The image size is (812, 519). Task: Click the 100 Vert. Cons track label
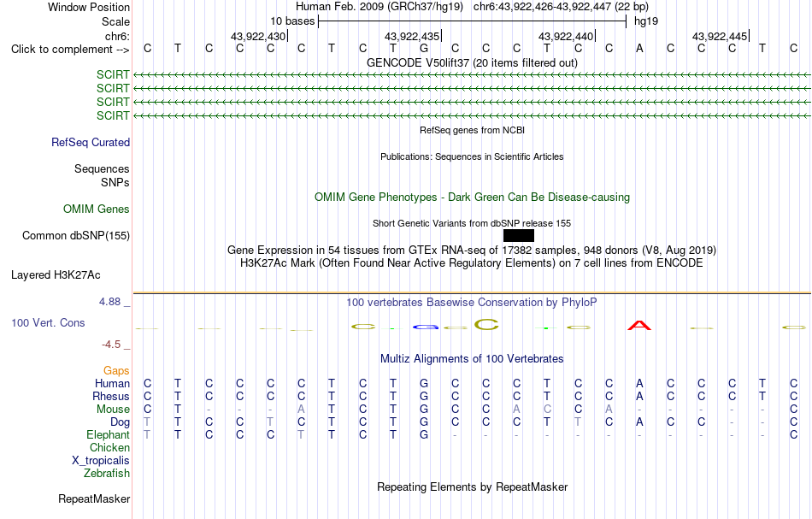point(48,322)
